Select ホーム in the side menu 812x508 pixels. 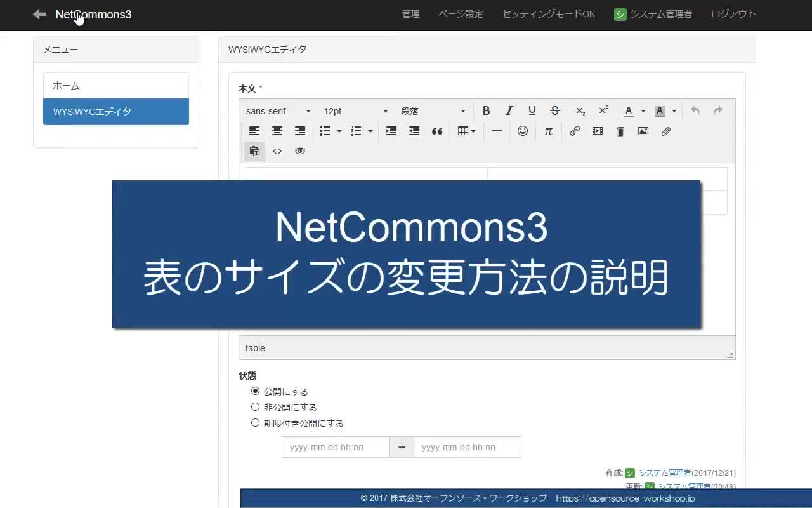pyautogui.click(x=116, y=86)
